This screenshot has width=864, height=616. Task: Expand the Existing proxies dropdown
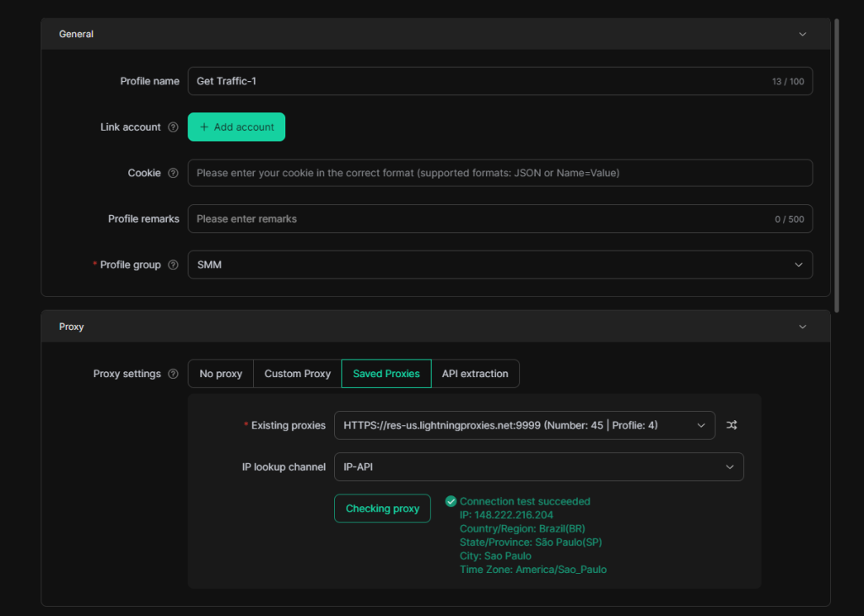[524, 425]
